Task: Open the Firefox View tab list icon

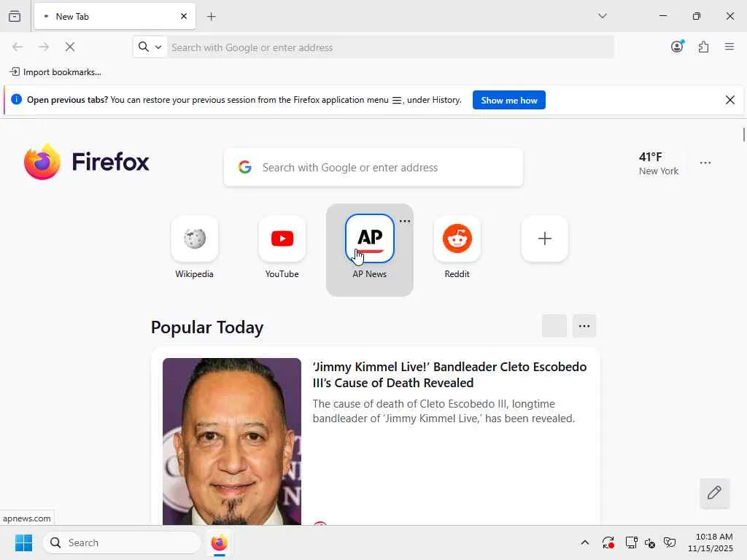Action: coord(15,16)
